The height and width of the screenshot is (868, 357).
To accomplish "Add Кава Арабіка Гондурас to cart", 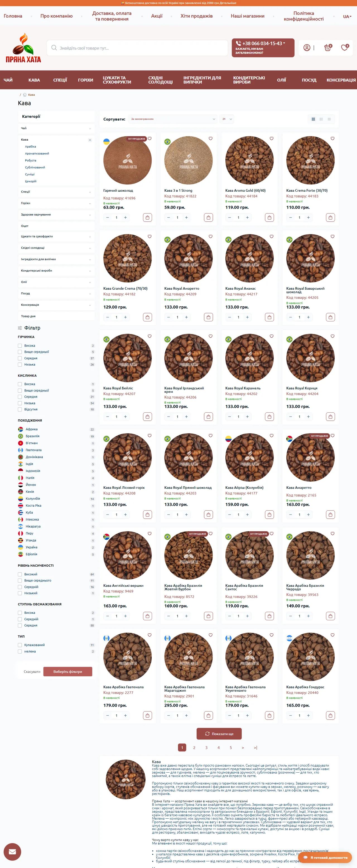I will [331, 715].
